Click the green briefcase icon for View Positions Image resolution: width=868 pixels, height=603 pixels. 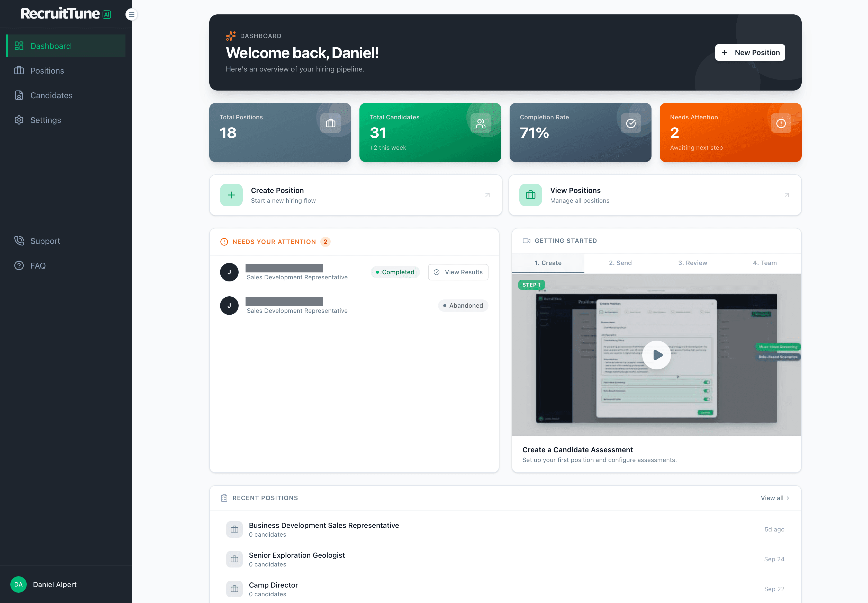[530, 195]
